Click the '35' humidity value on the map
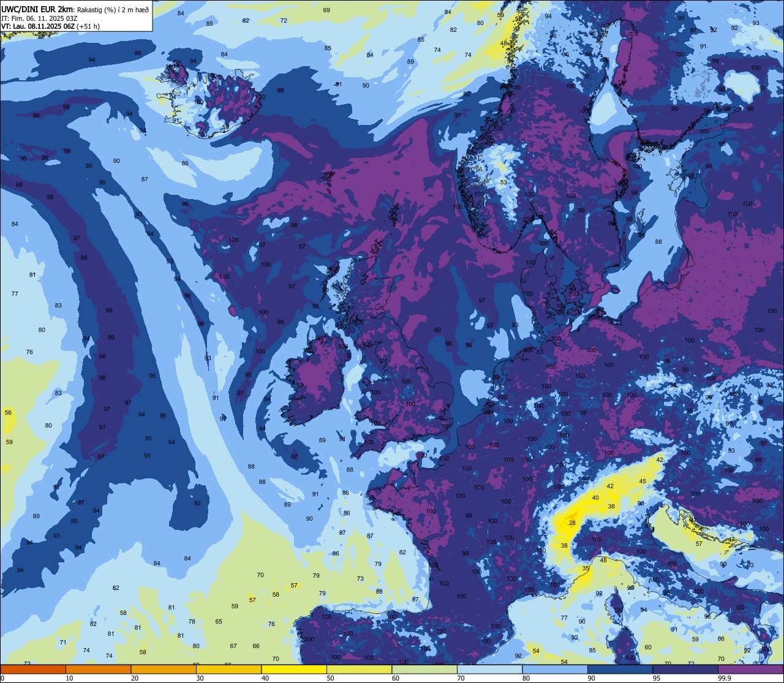The image size is (784, 683). pyautogui.click(x=586, y=568)
